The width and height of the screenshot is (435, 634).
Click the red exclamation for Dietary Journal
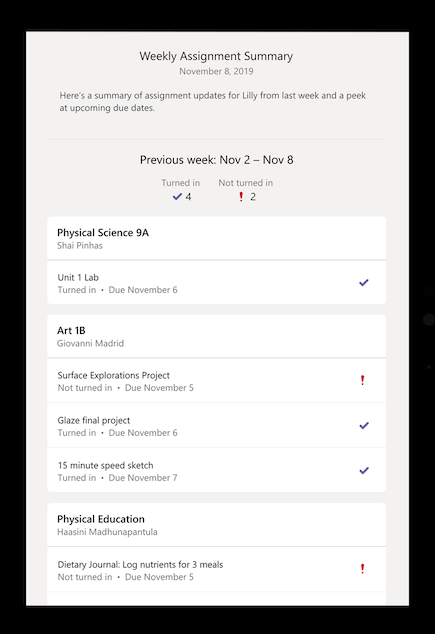coord(363,569)
